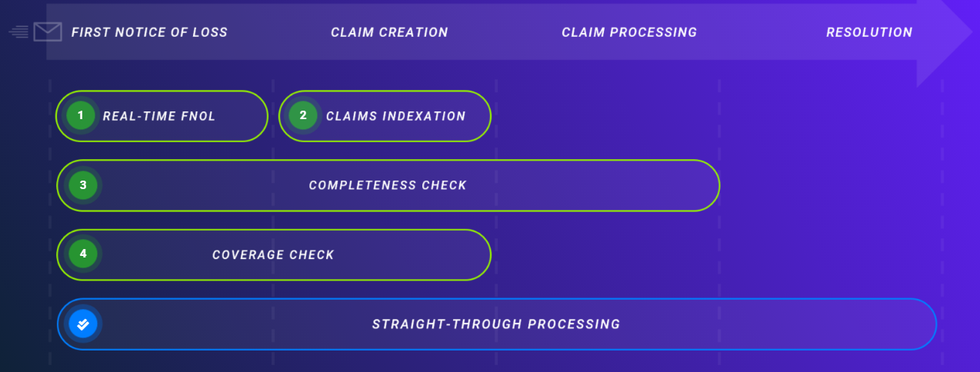Click the green number 4 badge
The image size is (980, 372).
[x=83, y=254]
